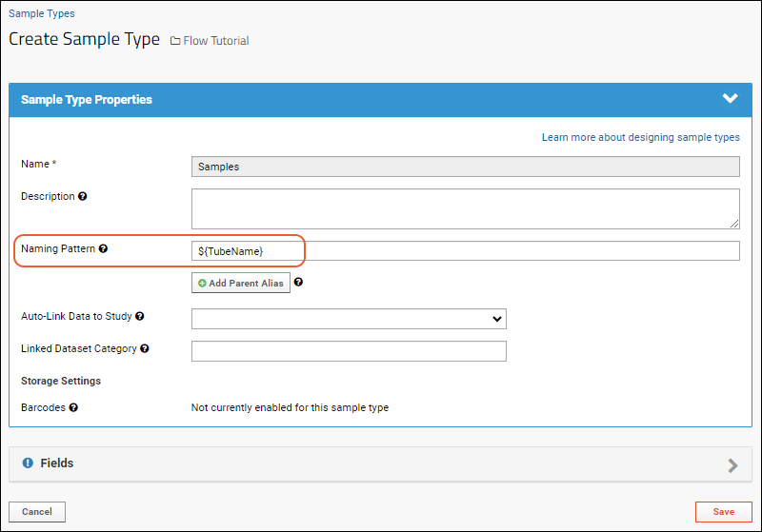Click the Linked Dataset Category help icon
Image resolution: width=762 pixels, height=532 pixels.
(145, 348)
